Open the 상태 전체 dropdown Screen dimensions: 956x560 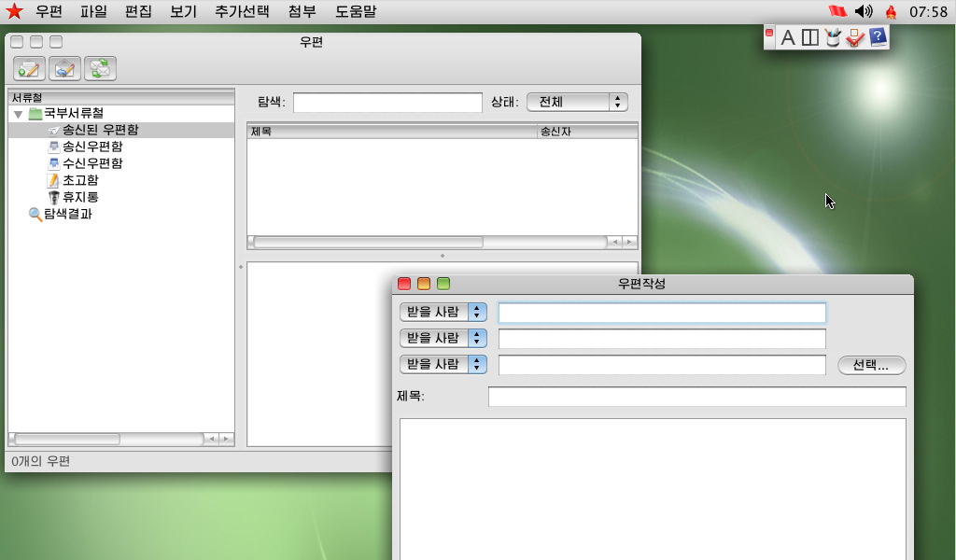coord(577,102)
